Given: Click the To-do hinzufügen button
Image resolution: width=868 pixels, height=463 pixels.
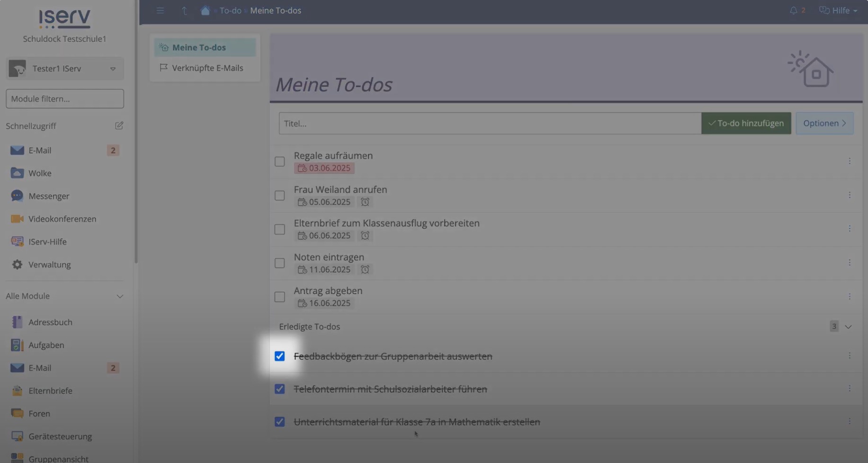Looking at the screenshot, I should click(x=746, y=123).
